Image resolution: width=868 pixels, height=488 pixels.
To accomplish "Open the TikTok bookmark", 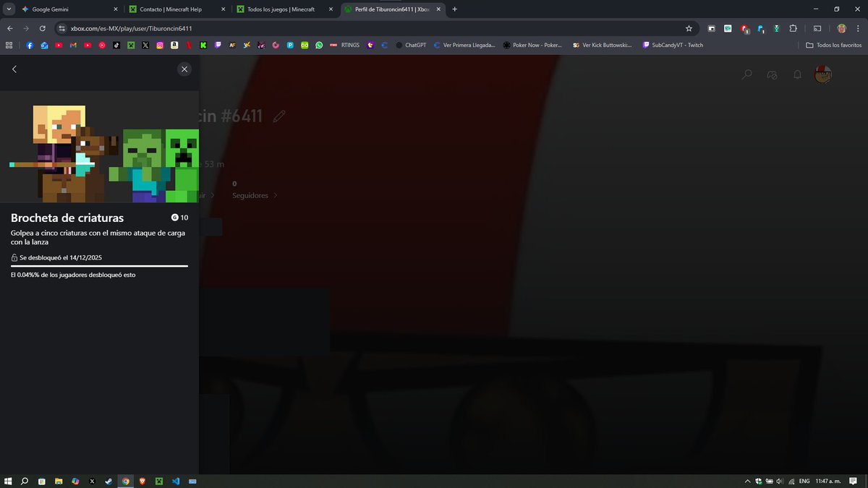I will click(x=116, y=45).
